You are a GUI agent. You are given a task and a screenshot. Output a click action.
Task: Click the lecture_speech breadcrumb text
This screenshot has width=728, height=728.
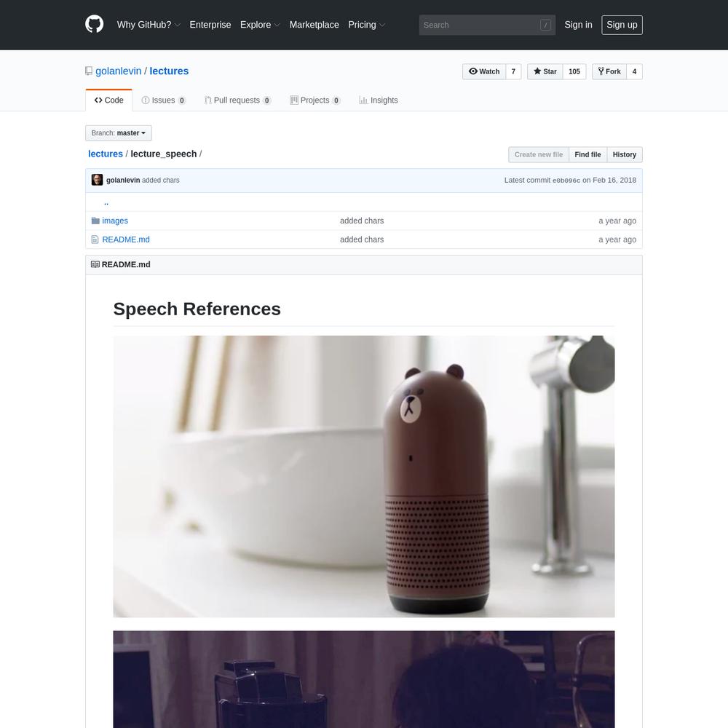point(163,154)
